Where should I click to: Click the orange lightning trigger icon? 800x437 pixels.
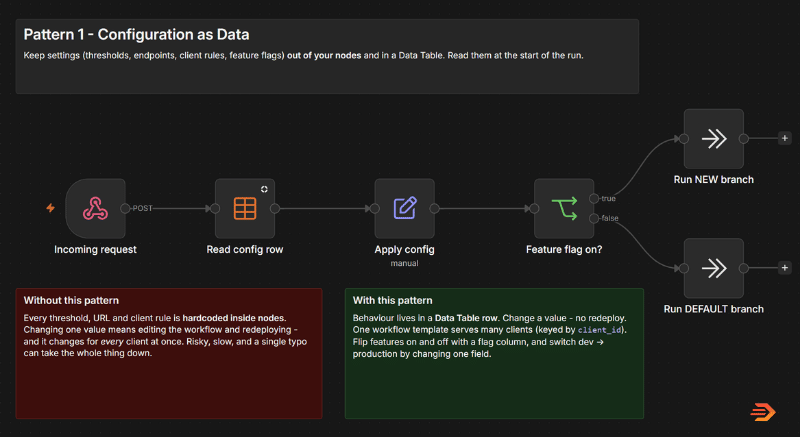coord(51,208)
